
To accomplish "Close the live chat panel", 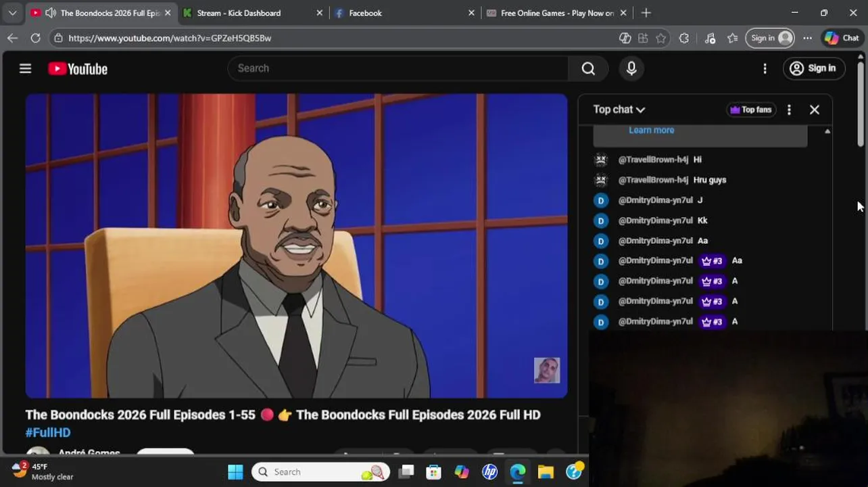I will pyautogui.click(x=815, y=110).
